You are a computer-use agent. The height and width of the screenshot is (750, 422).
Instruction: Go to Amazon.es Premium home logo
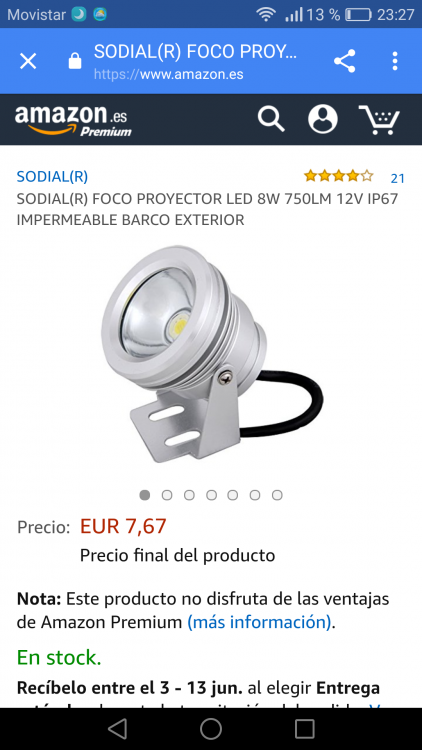tap(73, 120)
